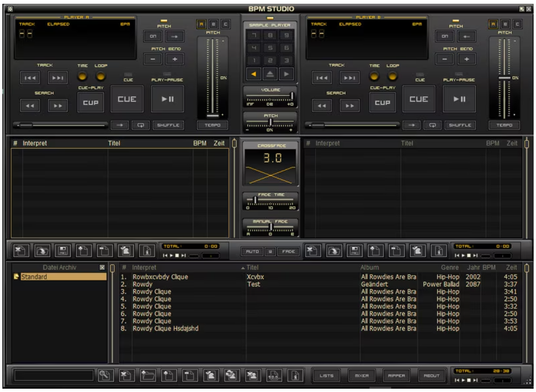The image size is (536, 392).
Task: Clear Player B playlist with the X-page icon
Action: click(x=313, y=251)
